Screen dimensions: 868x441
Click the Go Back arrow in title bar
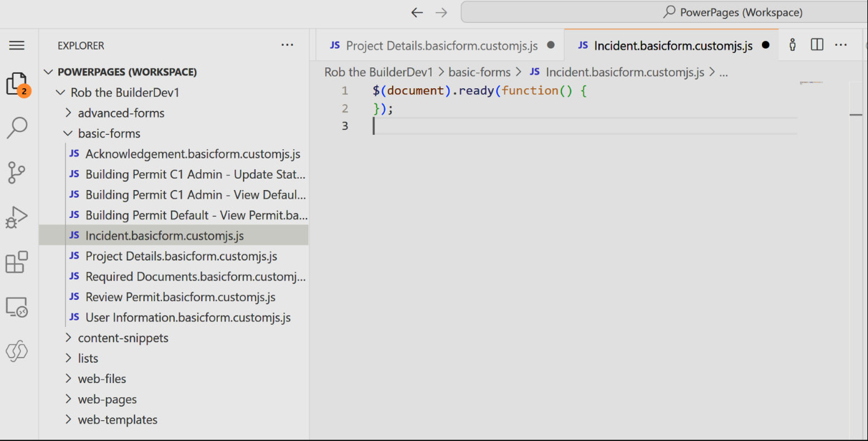(x=417, y=12)
